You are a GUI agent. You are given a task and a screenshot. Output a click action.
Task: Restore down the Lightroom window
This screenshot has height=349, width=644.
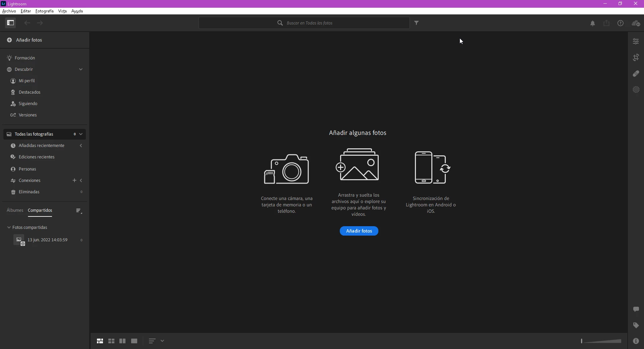click(620, 4)
